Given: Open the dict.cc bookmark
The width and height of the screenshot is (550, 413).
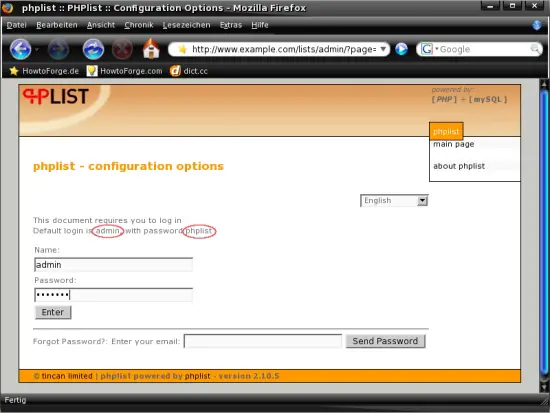Looking at the screenshot, I should click(189, 71).
